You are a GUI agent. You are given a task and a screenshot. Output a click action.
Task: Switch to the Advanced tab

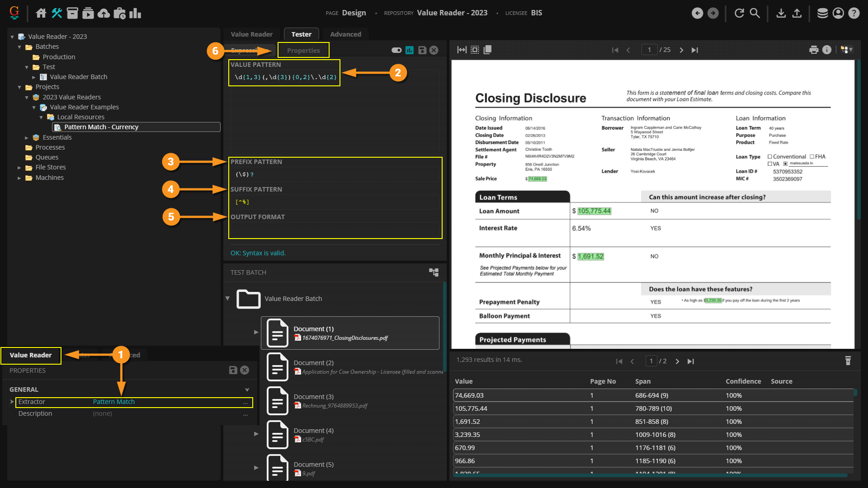(x=345, y=34)
